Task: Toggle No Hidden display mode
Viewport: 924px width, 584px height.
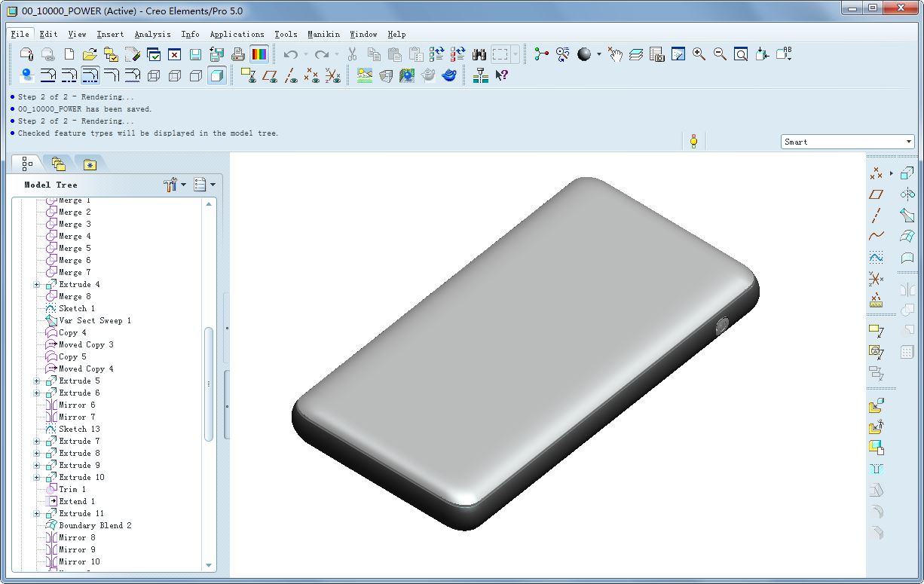Action: (196, 75)
